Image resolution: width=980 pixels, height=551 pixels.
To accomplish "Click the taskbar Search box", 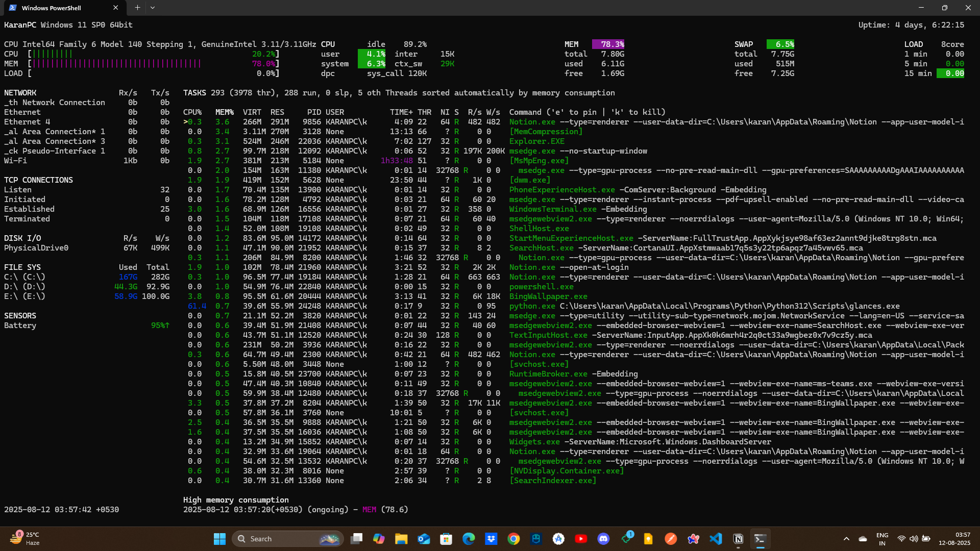I will (x=287, y=539).
